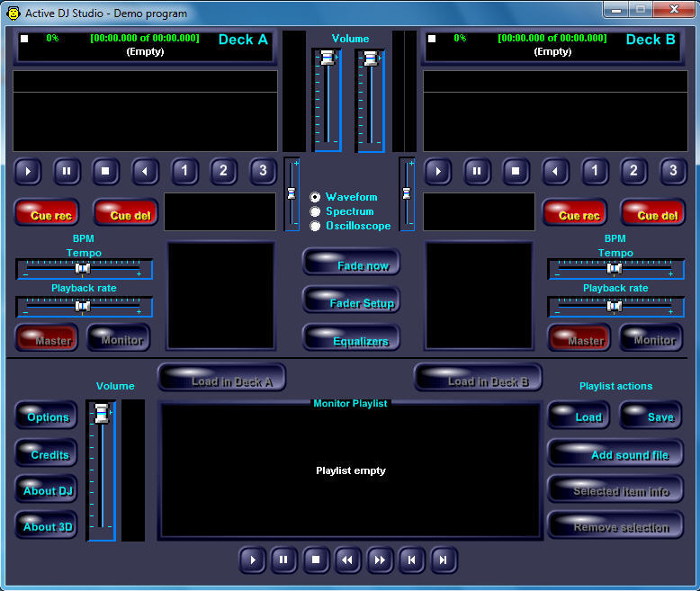Click small vertical slider beside Deck B cues
This screenshot has width=700, height=591.
(x=408, y=193)
